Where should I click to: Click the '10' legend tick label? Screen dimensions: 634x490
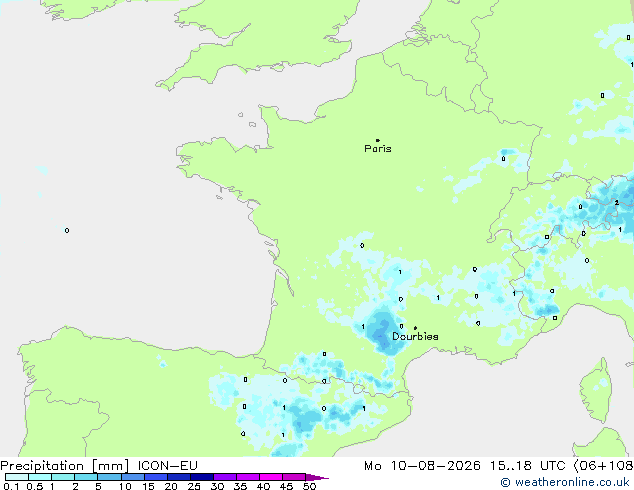tap(125, 486)
